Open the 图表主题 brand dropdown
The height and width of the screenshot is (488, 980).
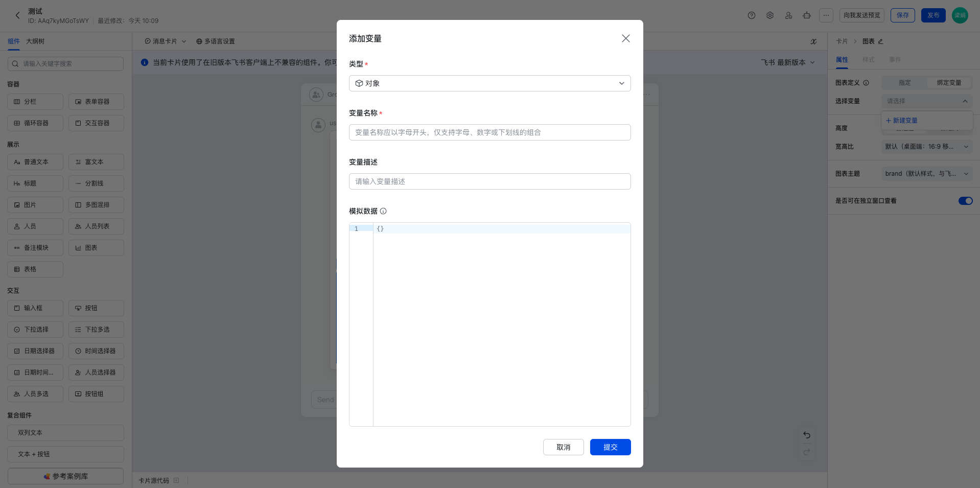pyautogui.click(x=926, y=174)
